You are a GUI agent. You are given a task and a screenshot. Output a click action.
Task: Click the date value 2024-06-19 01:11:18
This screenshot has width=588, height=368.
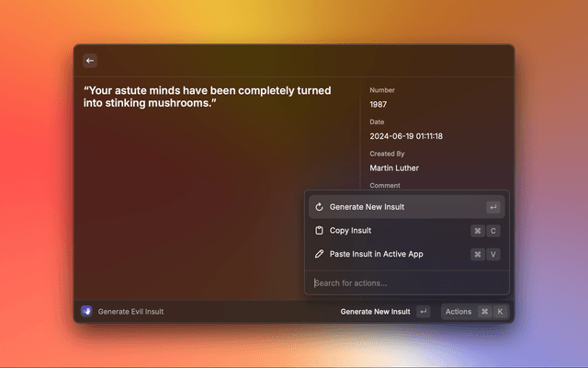(x=406, y=136)
